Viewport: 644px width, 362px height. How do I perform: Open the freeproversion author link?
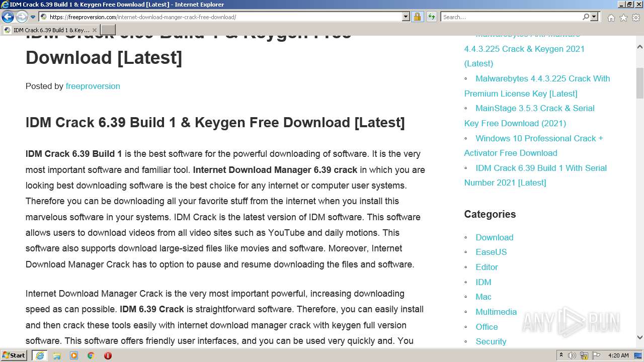(x=93, y=86)
